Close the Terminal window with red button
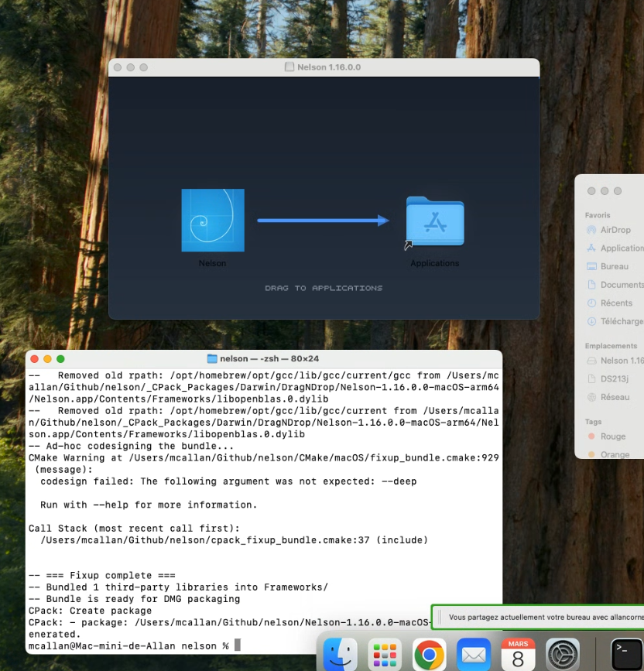 tap(35, 359)
